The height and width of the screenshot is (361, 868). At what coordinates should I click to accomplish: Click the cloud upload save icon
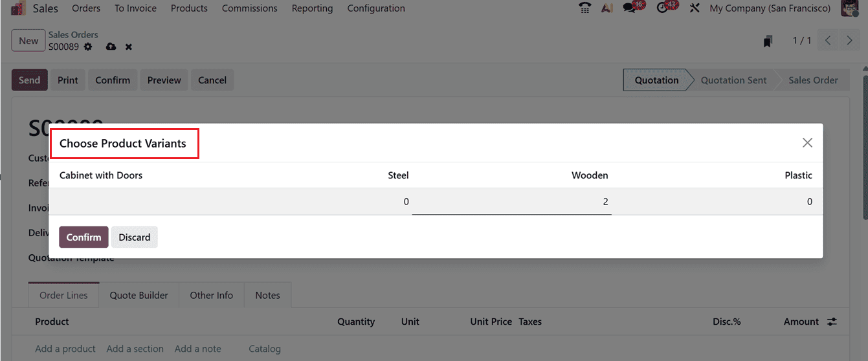click(x=111, y=47)
